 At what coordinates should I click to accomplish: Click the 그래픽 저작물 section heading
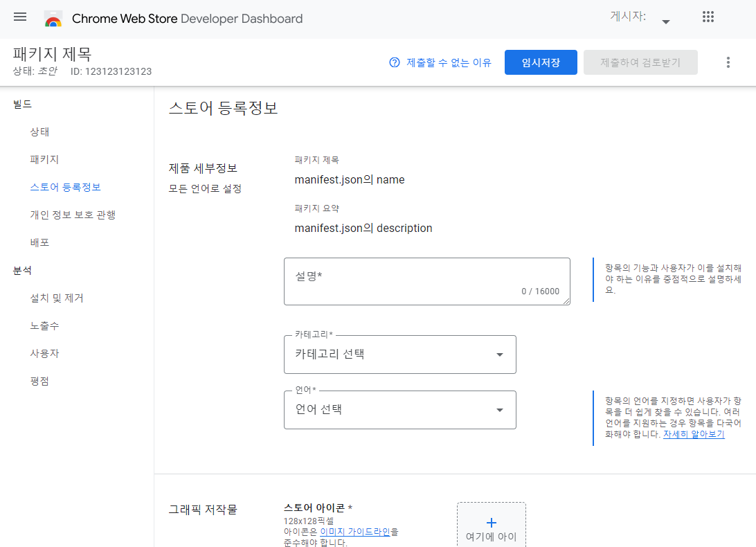pyautogui.click(x=203, y=510)
